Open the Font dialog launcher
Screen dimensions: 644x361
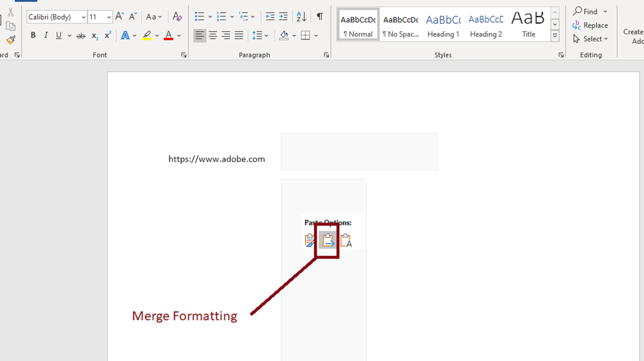coord(184,55)
